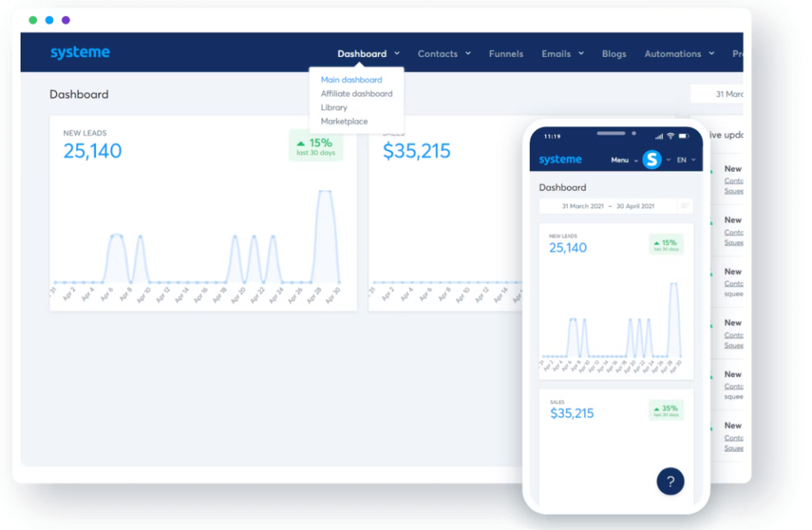The image size is (812, 530).
Task: Open the profile avatar S on the phone
Action: coord(652,159)
